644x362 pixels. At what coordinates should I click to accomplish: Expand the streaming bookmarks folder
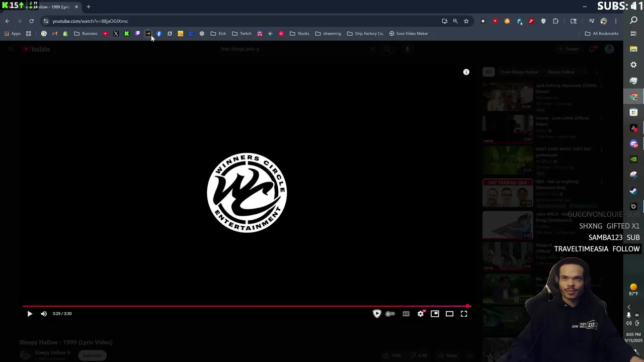[x=328, y=34]
